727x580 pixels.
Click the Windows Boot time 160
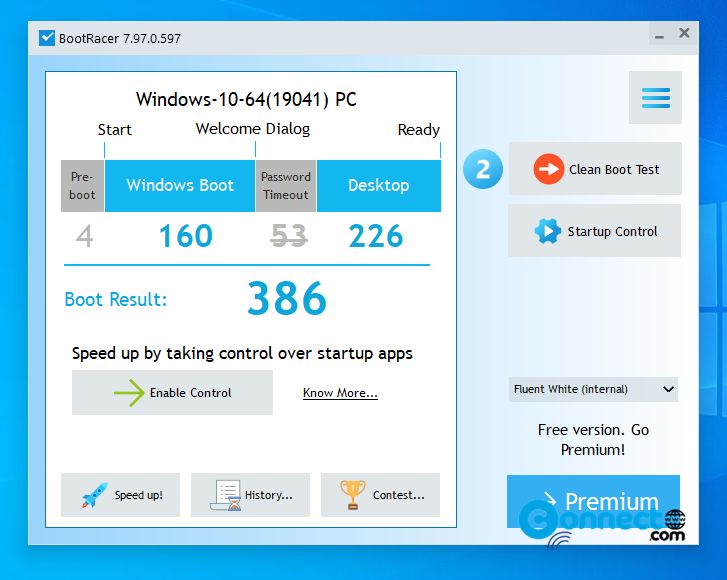[186, 236]
